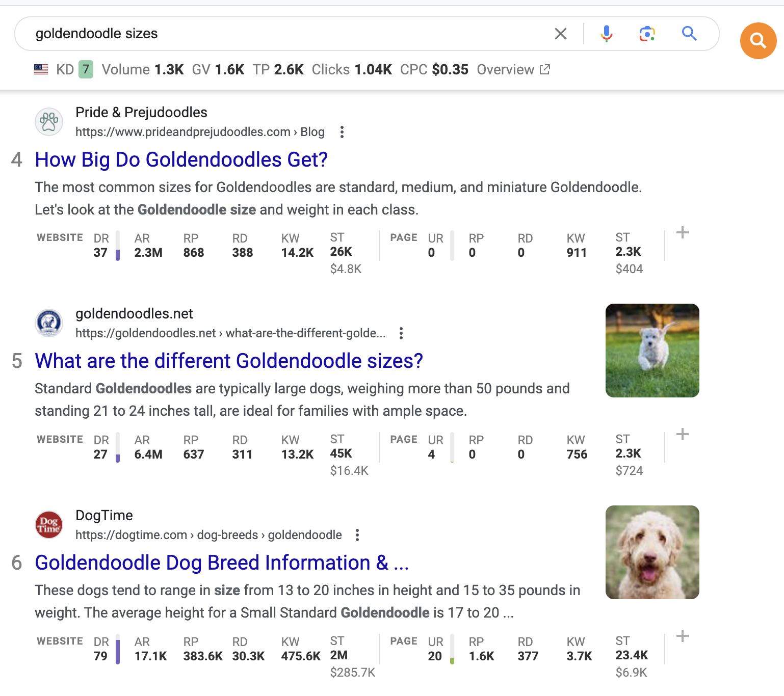This screenshot has height=696, width=784.
Task: Click RD 388 website metric
Action: [243, 246]
